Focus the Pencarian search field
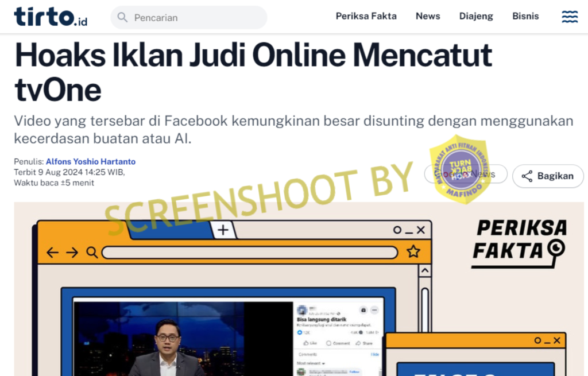 [x=188, y=18]
